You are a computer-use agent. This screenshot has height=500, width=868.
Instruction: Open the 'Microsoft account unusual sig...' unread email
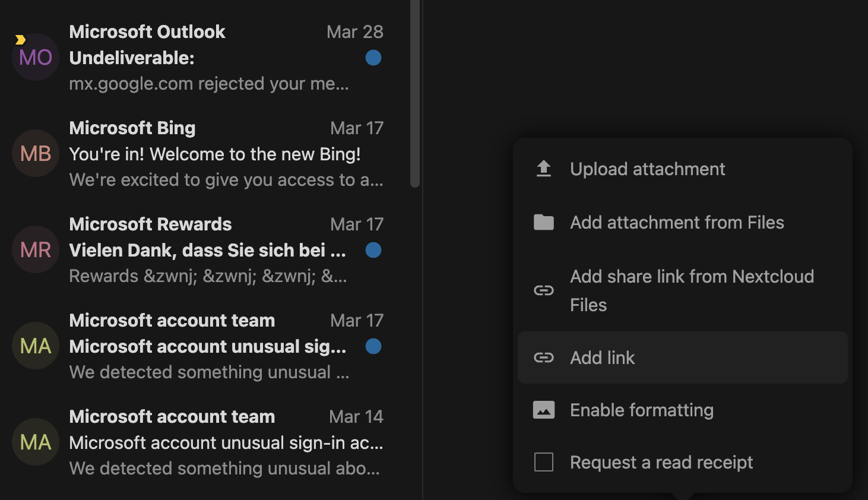207,347
